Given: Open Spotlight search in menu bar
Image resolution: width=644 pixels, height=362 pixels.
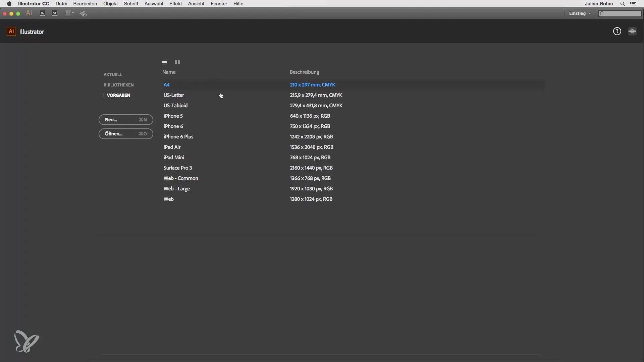Looking at the screenshot, I should 623,4.
